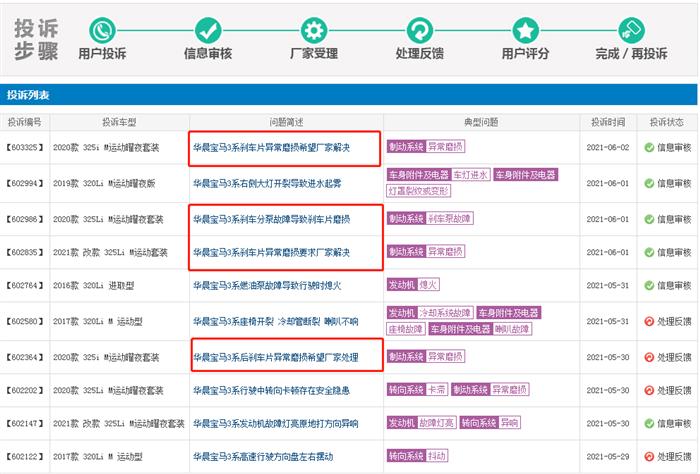
Task: Open complaint 华晨宝马3系刹车分泵故障导致刹车片磨损
Action: coord(271,219)
